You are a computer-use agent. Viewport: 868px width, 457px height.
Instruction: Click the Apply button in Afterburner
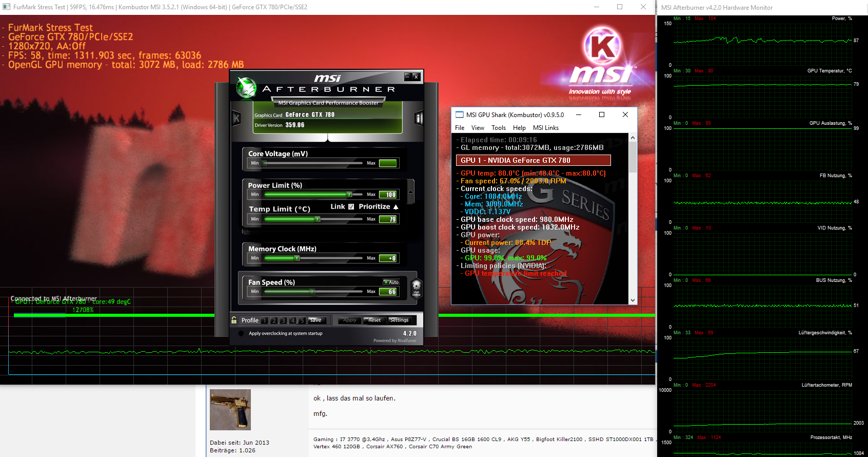350,320
